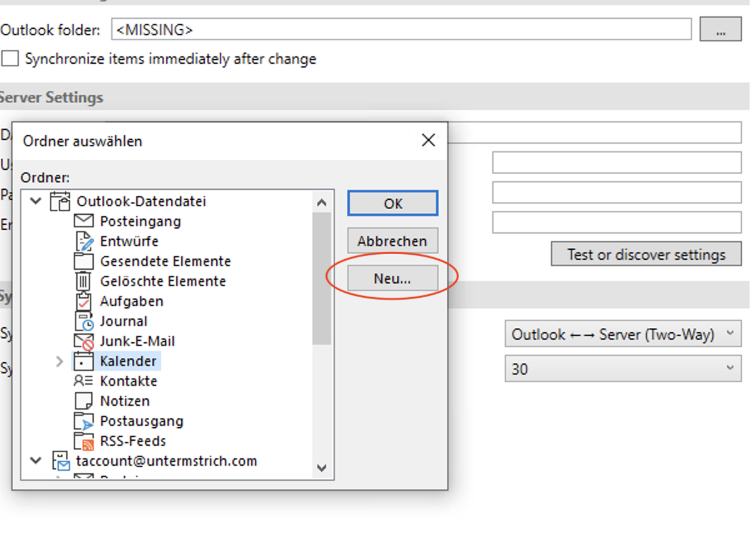Open the dropdown showing value 30
Image resolution: width=756 pixels, height=557 pixels.
pos(622,369)
